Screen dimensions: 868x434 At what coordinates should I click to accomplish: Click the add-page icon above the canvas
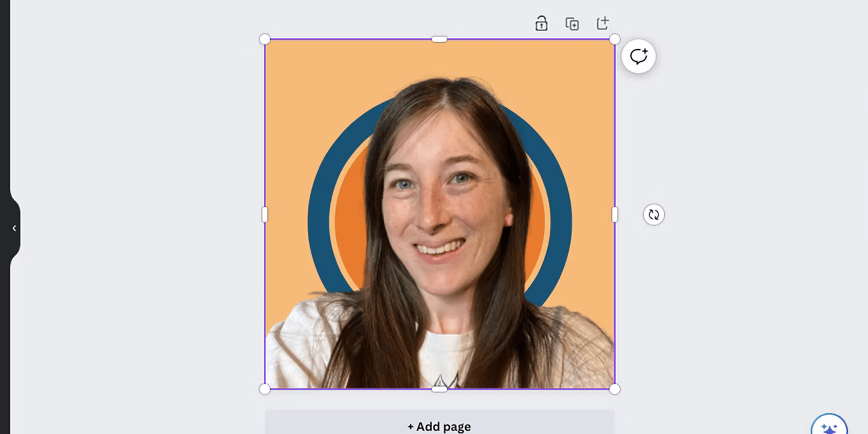tap(602, 23)
